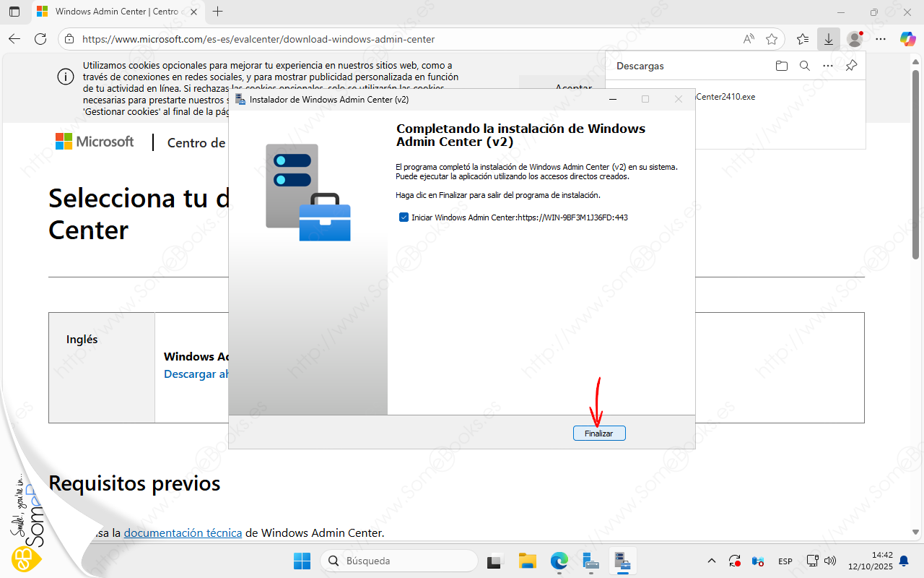Open File Explorer from the taskbar

pyautogui.click(x=528, y=561)
